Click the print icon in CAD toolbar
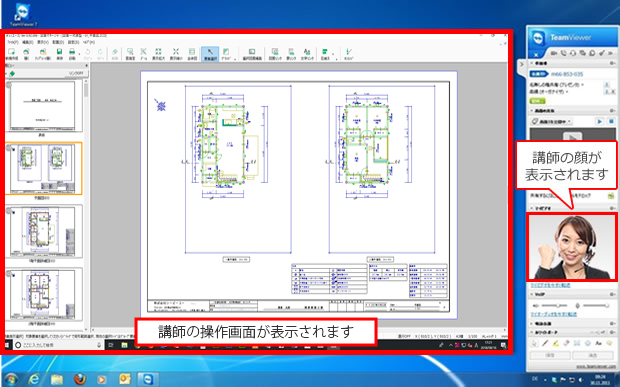620x387 pixels. pos(72,52)
